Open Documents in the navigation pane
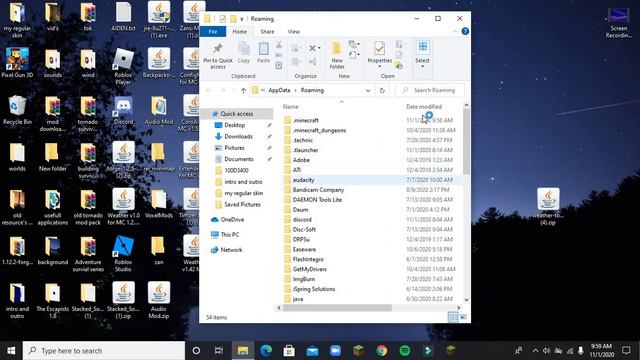Viewport: 640px width, 360px height. (239, 159)
